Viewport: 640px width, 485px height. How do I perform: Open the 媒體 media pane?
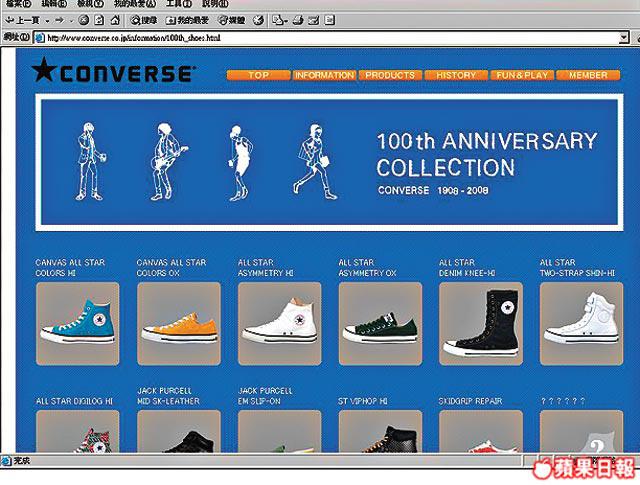[x=231, y=20]
